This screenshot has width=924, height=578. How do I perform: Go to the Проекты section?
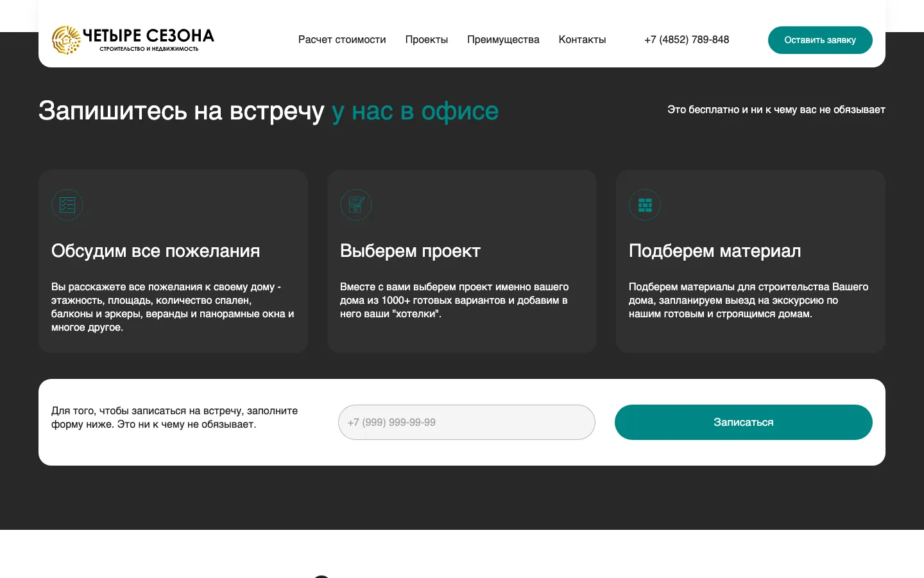click(x=427, y=40)
